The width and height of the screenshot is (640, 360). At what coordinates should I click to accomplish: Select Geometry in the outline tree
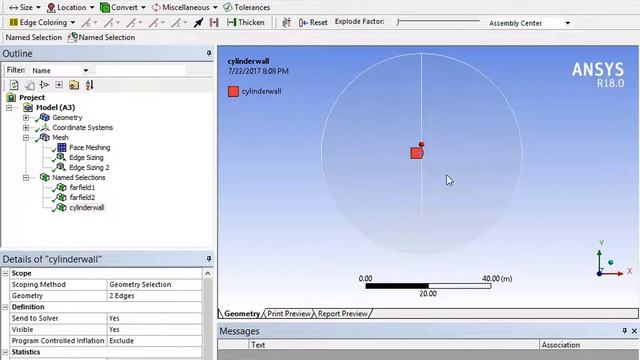67,118
